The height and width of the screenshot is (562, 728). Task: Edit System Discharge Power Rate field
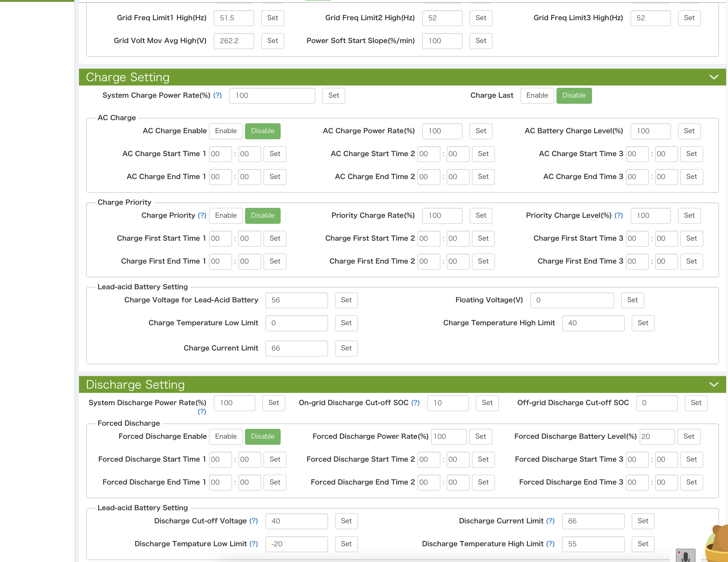click(234, 403)
